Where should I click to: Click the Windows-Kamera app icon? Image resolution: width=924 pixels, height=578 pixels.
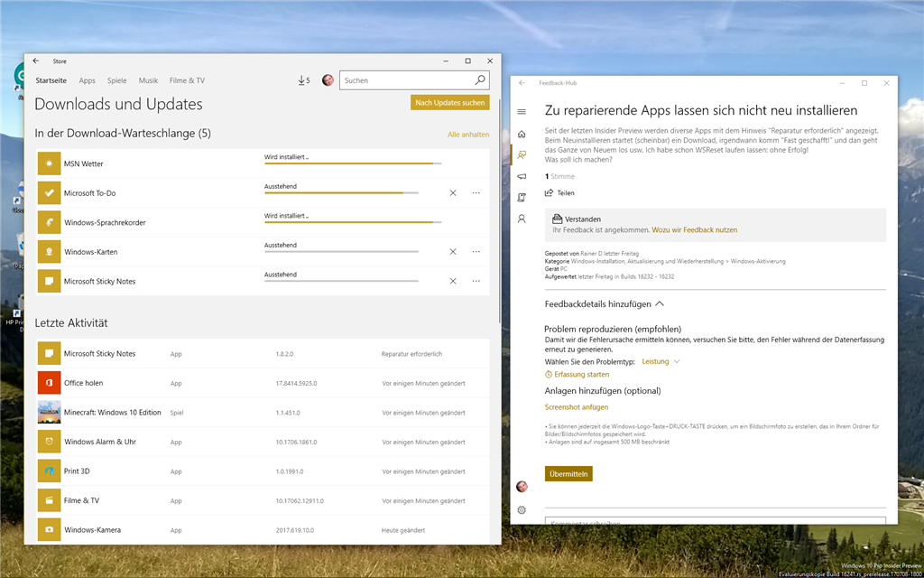point(49,529)
